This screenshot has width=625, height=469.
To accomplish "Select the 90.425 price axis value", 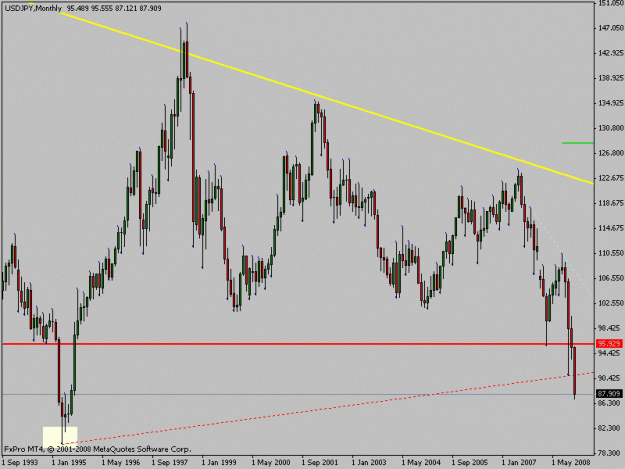I will pos(610,378).
